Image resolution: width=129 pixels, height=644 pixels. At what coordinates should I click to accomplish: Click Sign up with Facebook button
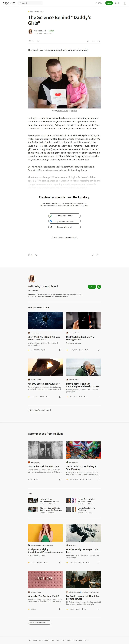click(x=64, y=221)
